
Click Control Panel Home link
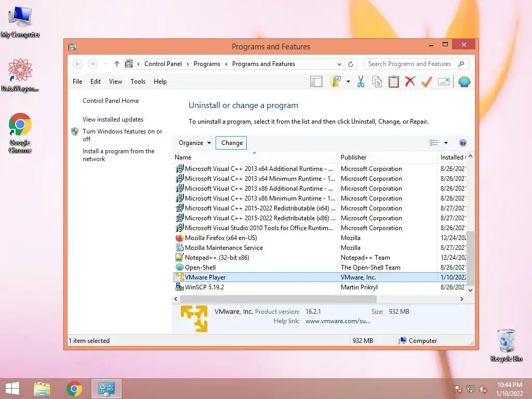pyautogui.click(x=111, y=101)
